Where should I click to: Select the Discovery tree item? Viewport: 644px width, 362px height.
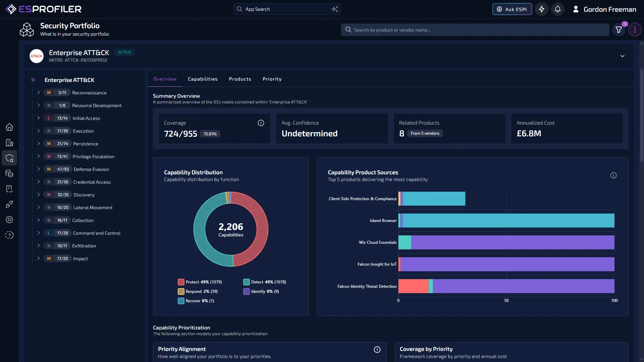pos(84,194)
